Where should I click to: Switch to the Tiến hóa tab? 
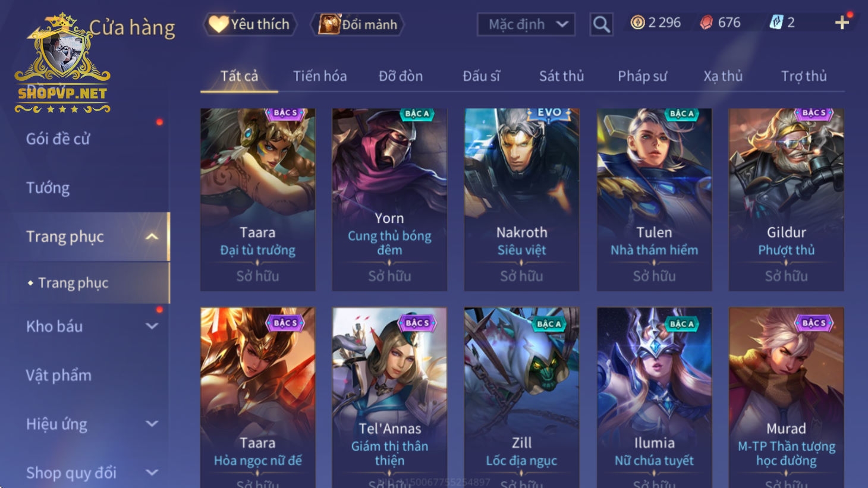320,76
